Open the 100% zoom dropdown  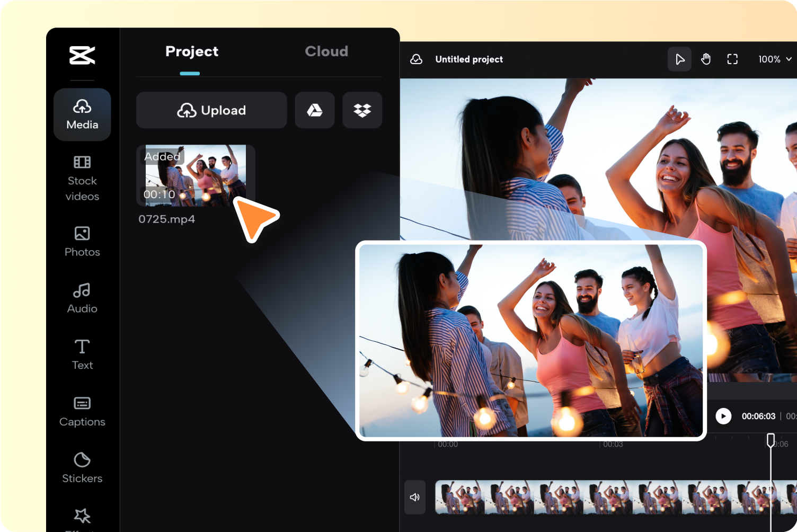point(775,59)
